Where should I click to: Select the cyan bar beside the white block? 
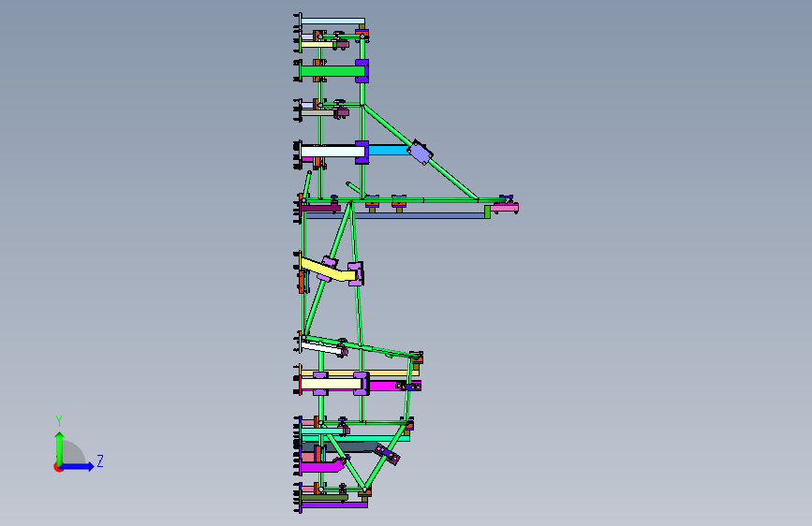[x=389, y=150]
